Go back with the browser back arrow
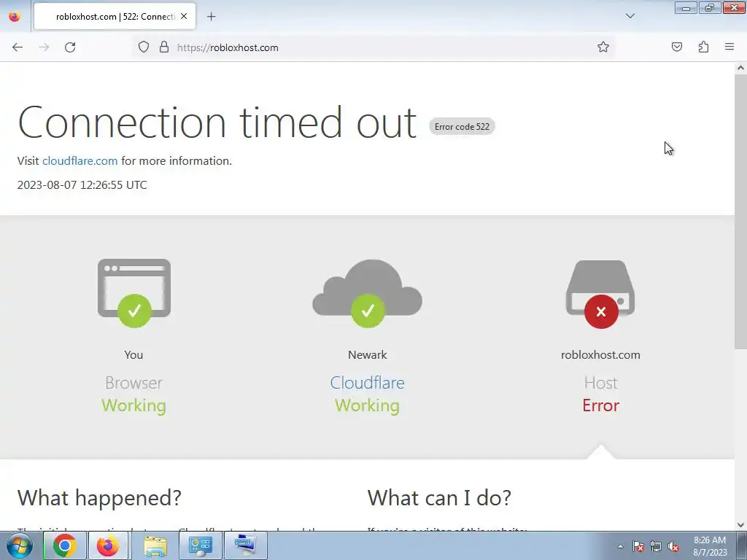Screen dimensions: 747x560 coord(18,47)
